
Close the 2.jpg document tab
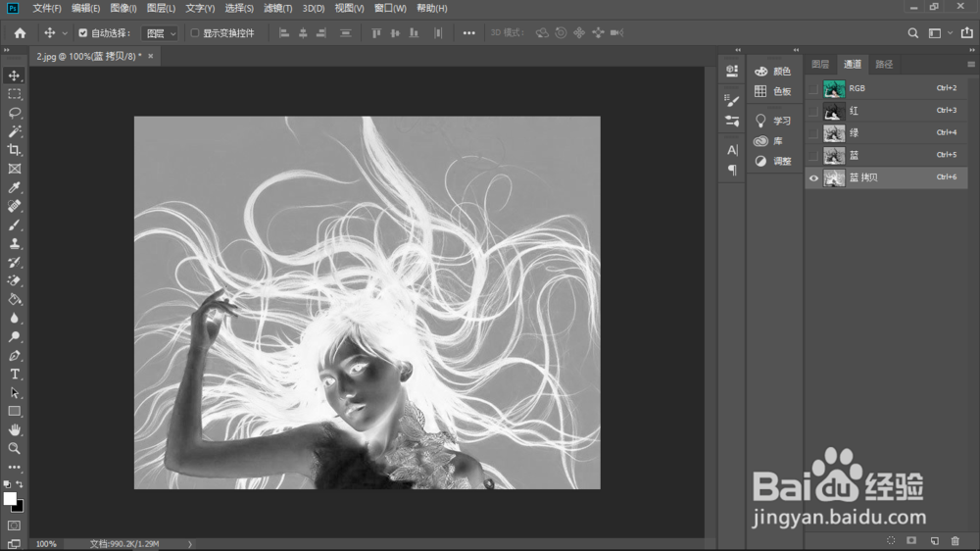click(x=150, y=56)
